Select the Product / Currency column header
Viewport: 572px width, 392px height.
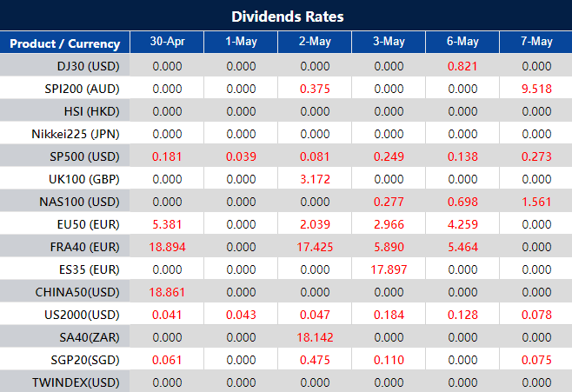coord(65,43)
